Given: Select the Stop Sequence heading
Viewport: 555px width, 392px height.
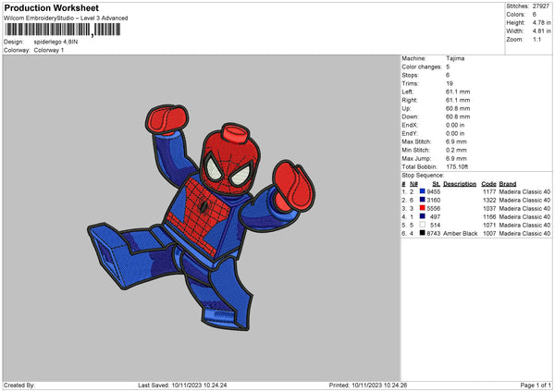Looking at the screenshot, I should [422, 174].
